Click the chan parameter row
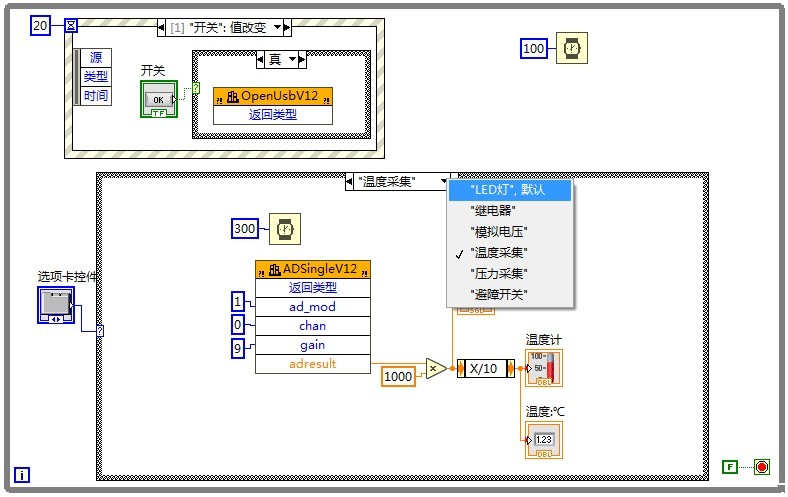788x497 pixels. 313,326
